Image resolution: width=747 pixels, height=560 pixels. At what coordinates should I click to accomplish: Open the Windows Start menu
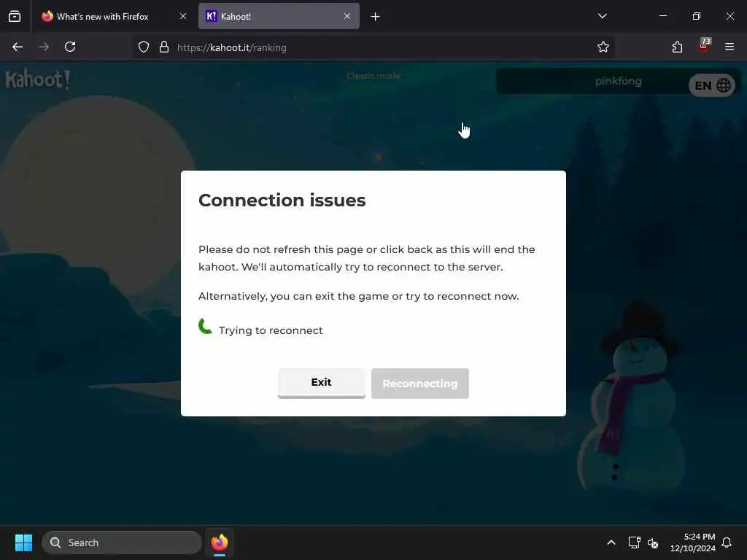click(x=23, y=542)
